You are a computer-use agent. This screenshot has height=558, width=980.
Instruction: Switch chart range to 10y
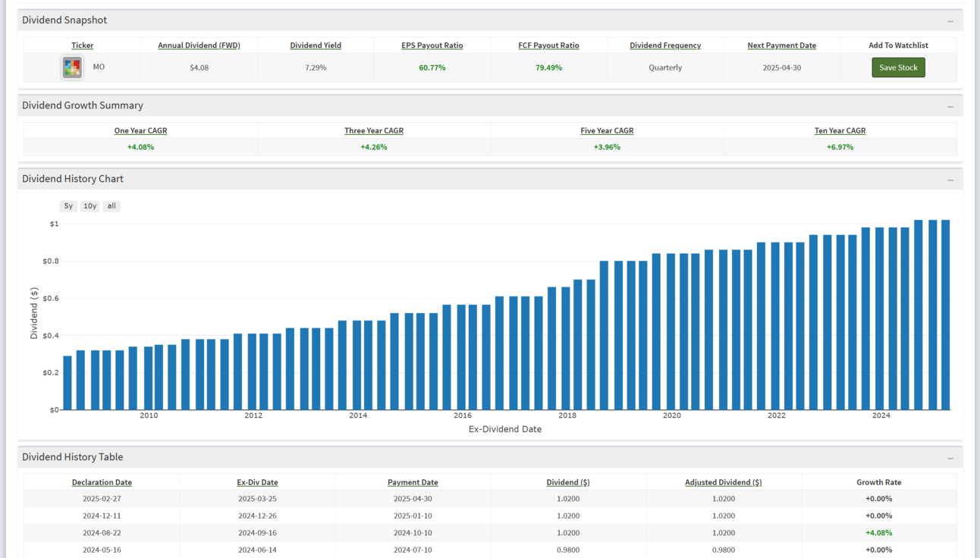coord(90,206)
